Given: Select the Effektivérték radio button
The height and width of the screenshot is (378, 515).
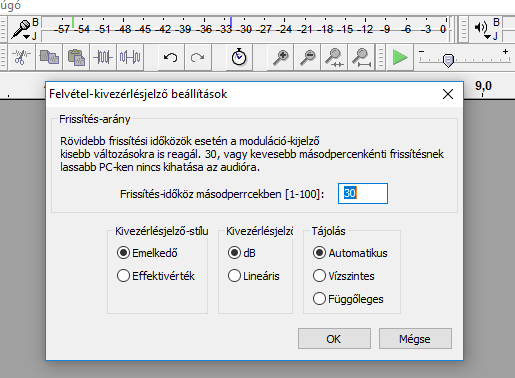Looking at the screenshot, I should 156,276.
